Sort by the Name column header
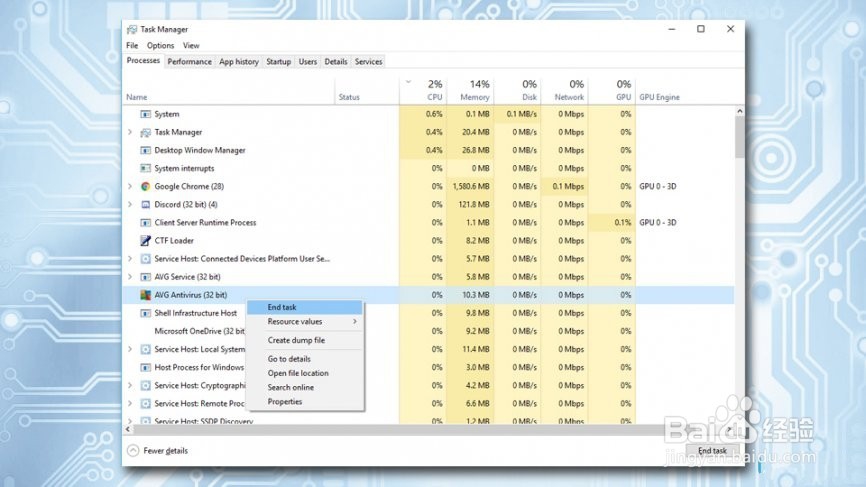Viewport: 866px width, 487px height. point(229,91)
